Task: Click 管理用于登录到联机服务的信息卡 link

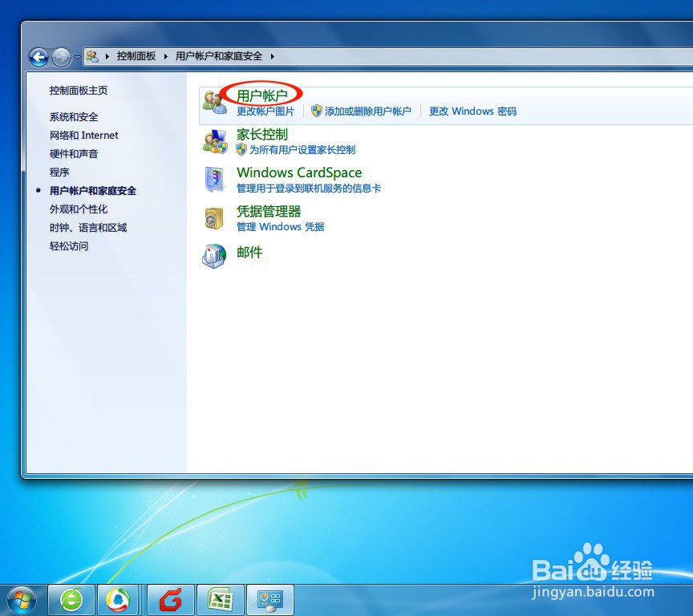Action: coord(309,188)
